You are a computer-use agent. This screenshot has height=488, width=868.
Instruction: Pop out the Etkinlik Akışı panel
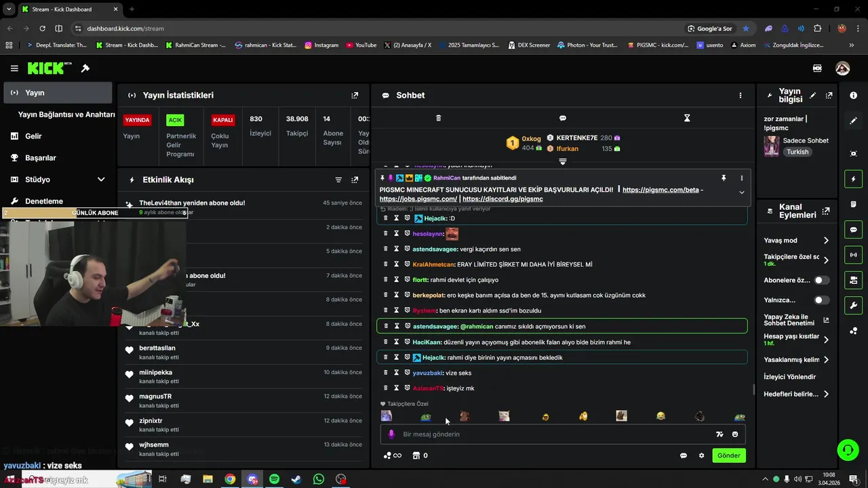pos(355,180)
